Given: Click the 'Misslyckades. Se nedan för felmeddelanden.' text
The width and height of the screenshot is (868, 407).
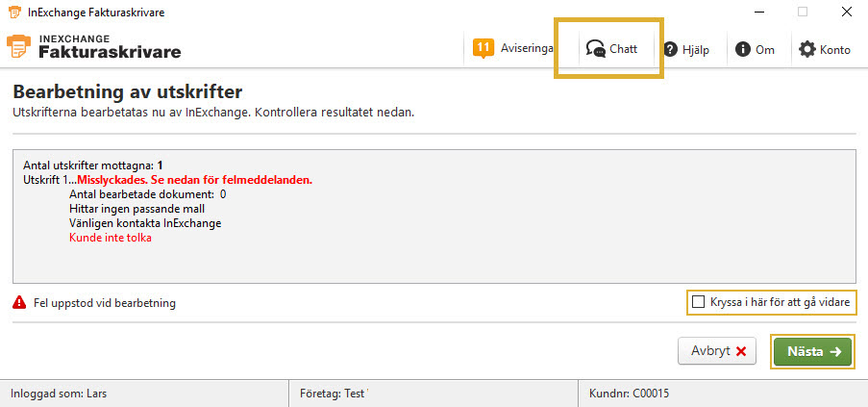Looking at the screenshot, I should pyautogui.click(x=195, y=180).
